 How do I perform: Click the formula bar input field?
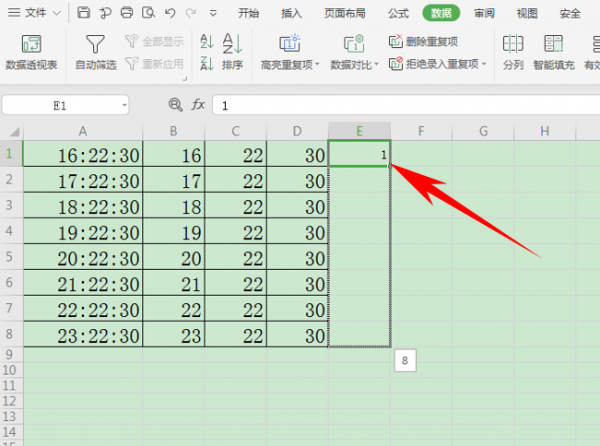406,105
